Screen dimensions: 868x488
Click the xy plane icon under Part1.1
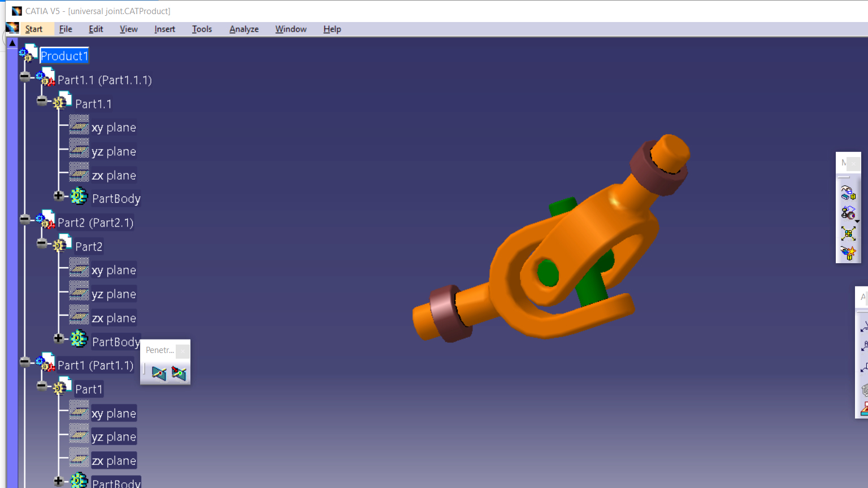pyautogui.click(x=79, y=125)
